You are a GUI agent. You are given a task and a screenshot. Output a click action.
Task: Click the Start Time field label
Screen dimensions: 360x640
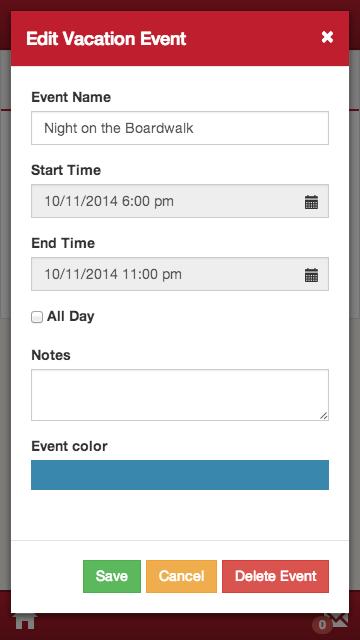(66, 170)
